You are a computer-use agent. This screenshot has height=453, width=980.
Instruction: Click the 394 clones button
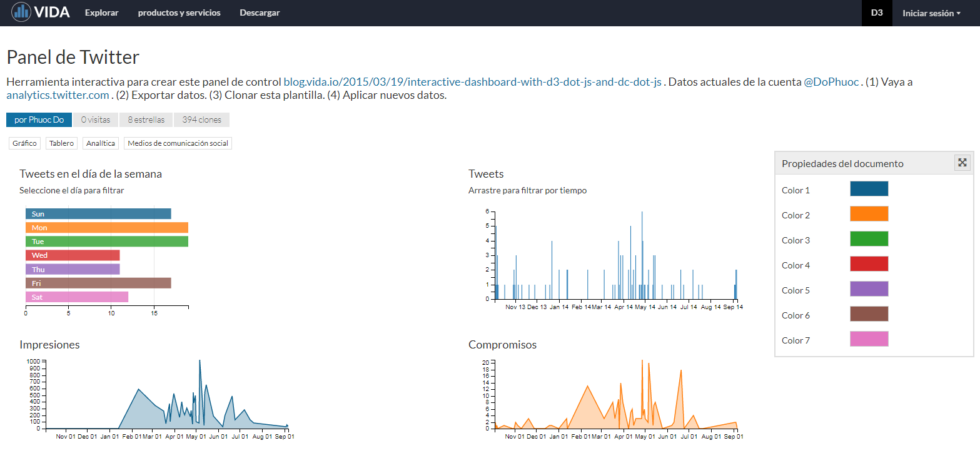[x=201, y=120]
